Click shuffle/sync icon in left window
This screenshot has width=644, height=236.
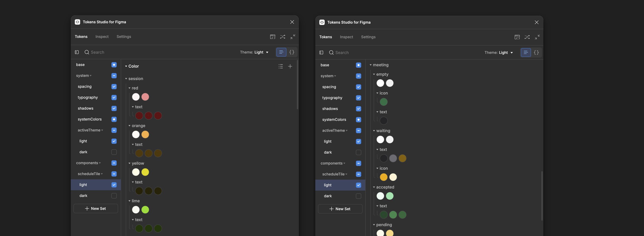coord(283,37)
